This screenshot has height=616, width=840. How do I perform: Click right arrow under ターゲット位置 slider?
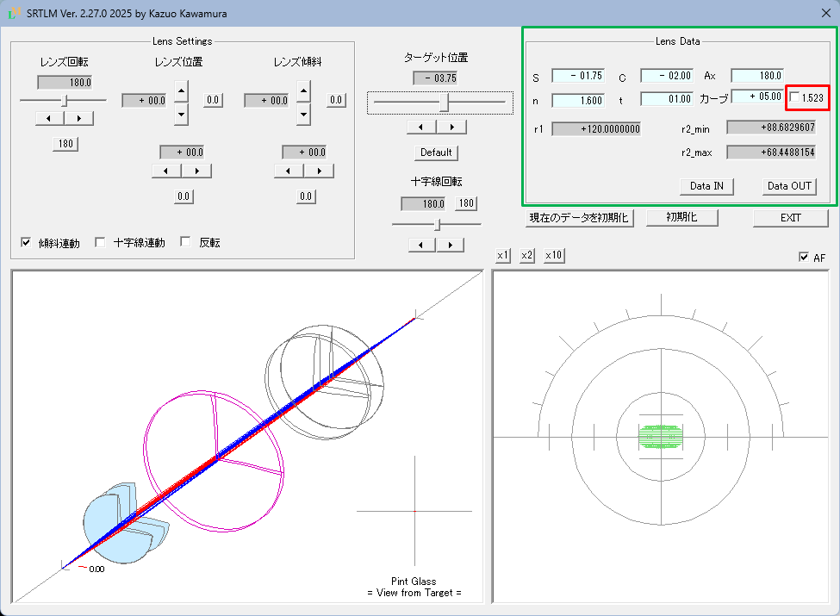[x=451, y=127]
